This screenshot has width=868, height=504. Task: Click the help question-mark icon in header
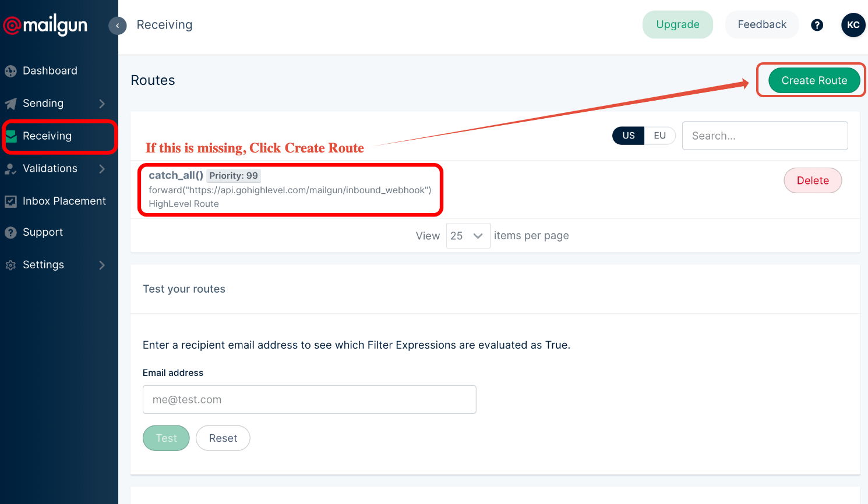point(817,25)
